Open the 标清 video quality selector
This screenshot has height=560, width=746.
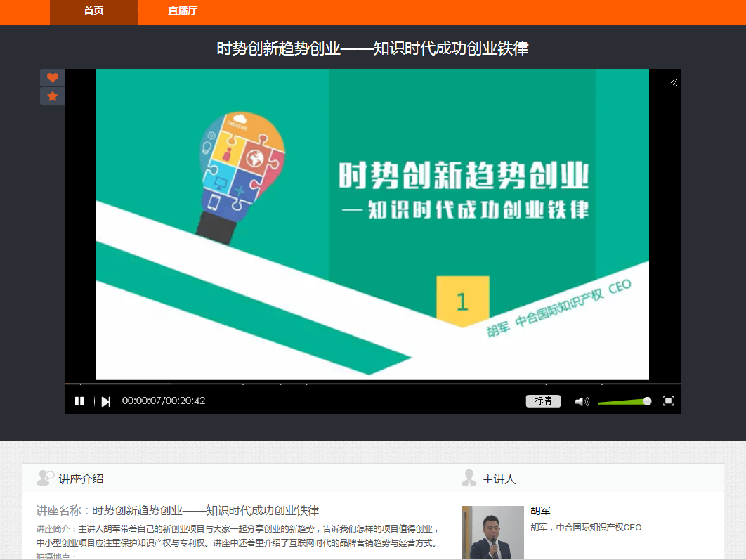click(x=543, y=401)
